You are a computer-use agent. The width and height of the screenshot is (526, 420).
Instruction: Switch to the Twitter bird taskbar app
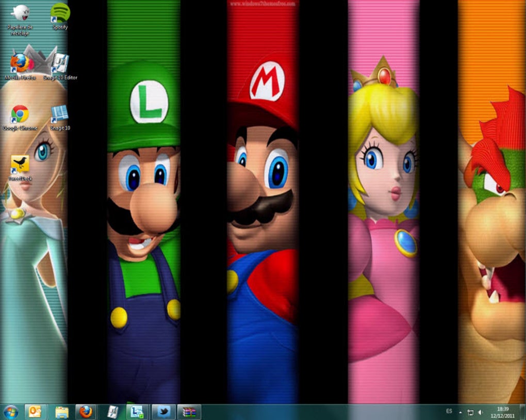coord(163,412)
